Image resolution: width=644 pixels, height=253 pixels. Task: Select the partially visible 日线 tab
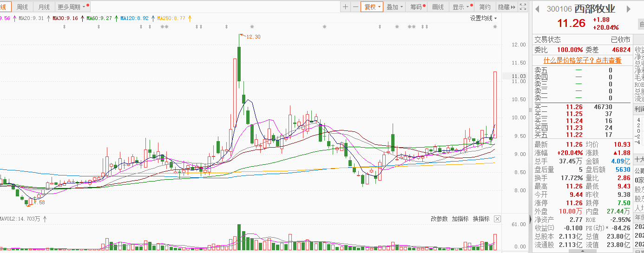click(x=5, y=7)
